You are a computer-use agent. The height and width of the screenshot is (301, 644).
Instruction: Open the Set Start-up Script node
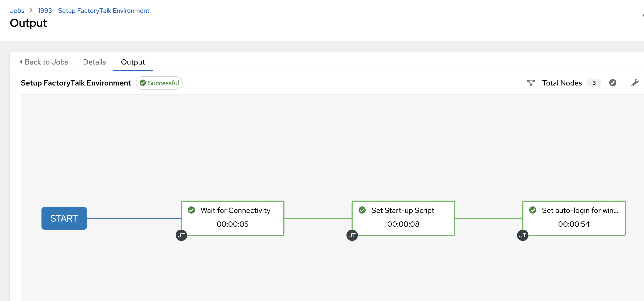[x=403, y=218]
